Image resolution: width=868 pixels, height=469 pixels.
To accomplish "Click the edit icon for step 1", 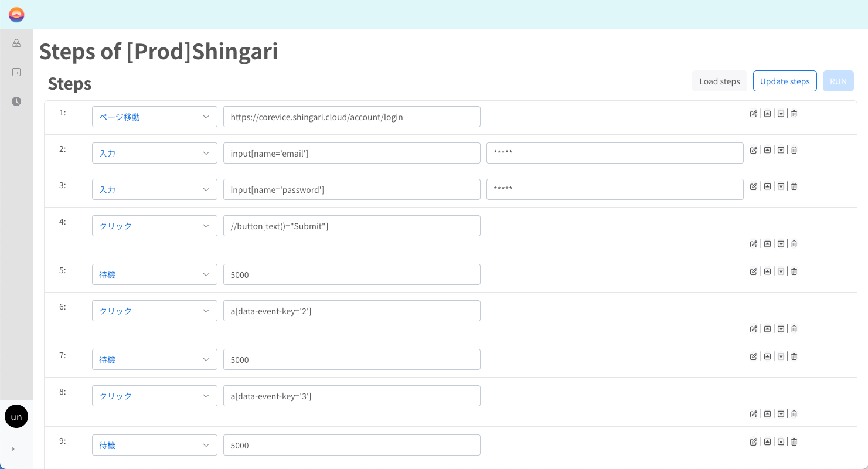I will (754, 114).
